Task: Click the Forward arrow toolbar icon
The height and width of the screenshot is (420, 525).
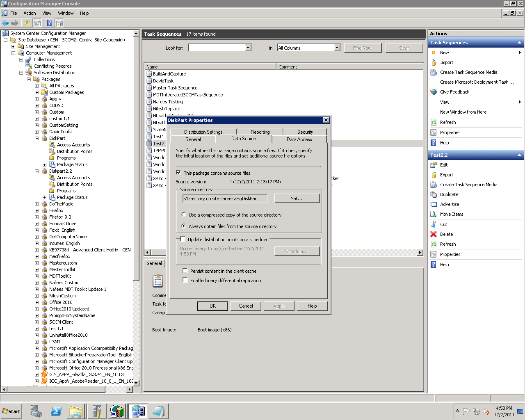Action: pyautogui.click(x=15, y=23)
